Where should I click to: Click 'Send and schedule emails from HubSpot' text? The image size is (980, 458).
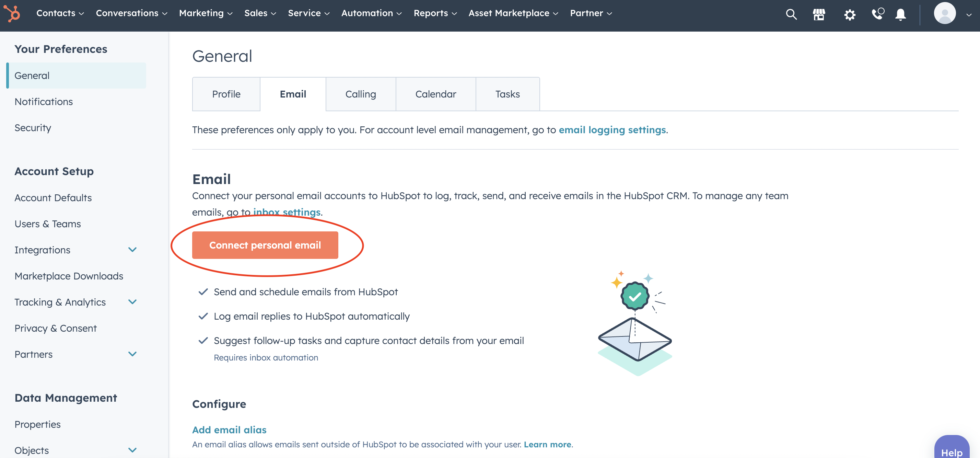pyautogui.click(x=306, y=291)
